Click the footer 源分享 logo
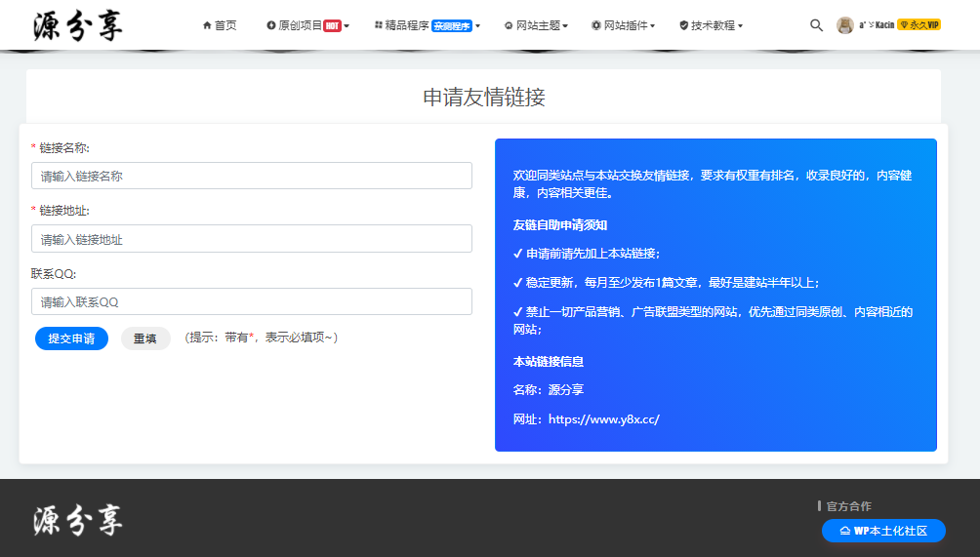The image size is (980, 557). pos(77,521)
